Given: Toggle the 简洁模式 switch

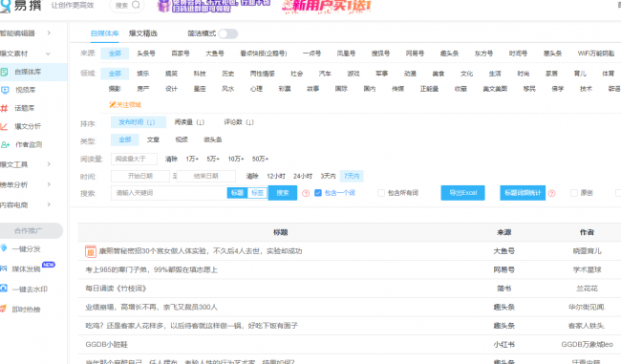Looking at the screenshot, I should (228, 33).
